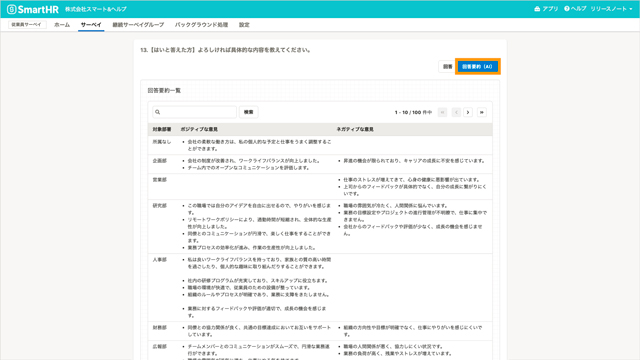This screenshot has height=360, width=640.
Task: Click the 1 - 10 / 100 件中 counter
Action: (x=413, y=112)
